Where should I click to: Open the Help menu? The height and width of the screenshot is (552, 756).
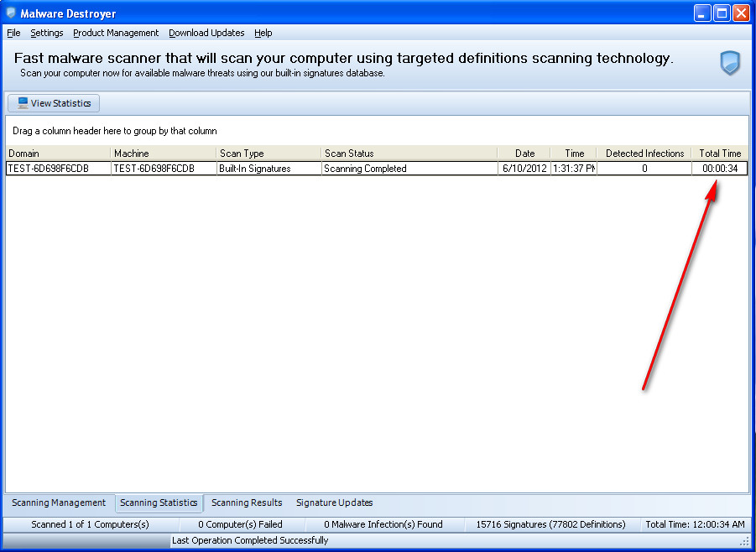point(263,33)
